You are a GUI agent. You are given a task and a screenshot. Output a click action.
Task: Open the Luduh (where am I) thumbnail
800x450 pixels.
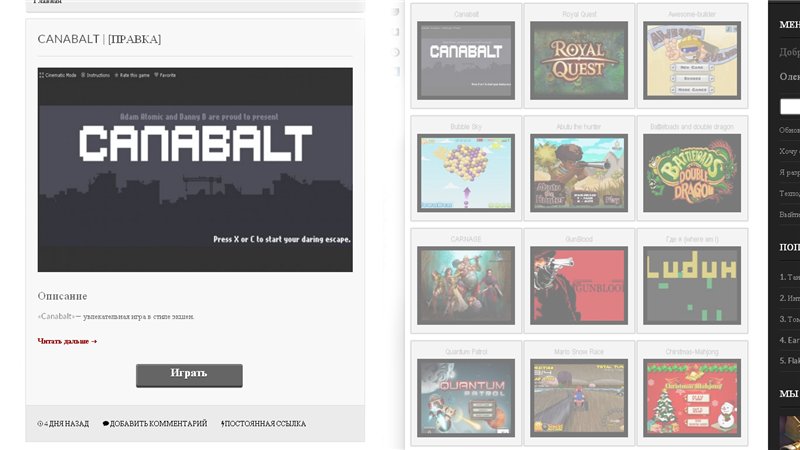(x=692, y=286)
